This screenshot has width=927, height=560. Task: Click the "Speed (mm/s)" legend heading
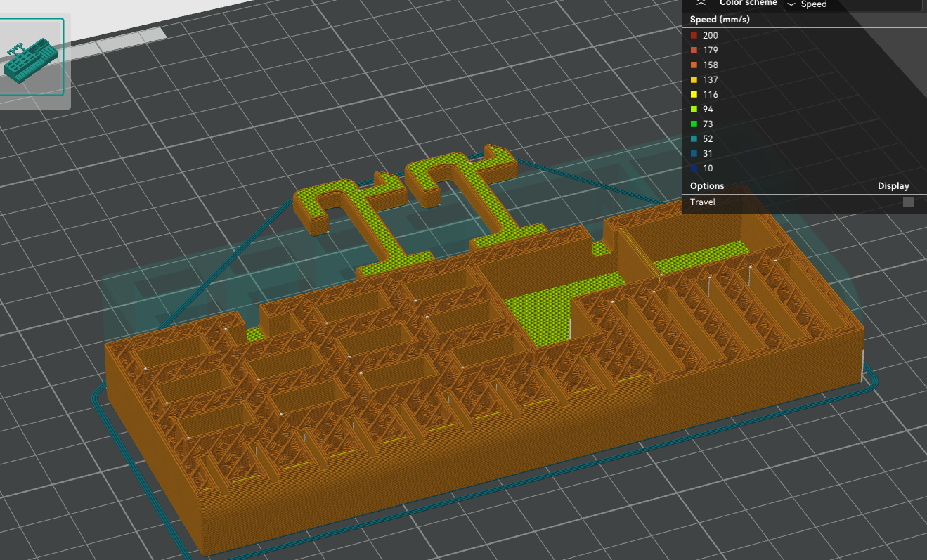(720, 20)
